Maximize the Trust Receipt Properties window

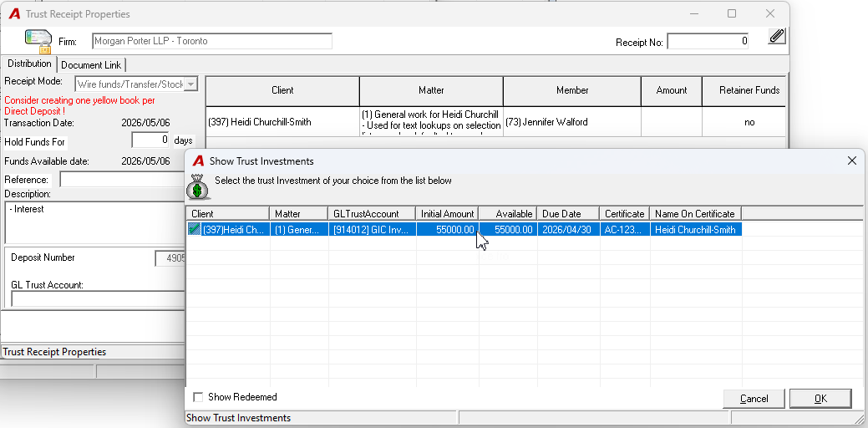[732, 13]
